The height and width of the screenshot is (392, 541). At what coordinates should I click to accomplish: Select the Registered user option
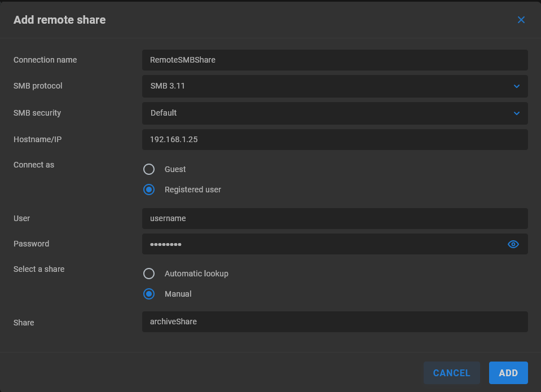pyautogui.click(x=149, y=190)
